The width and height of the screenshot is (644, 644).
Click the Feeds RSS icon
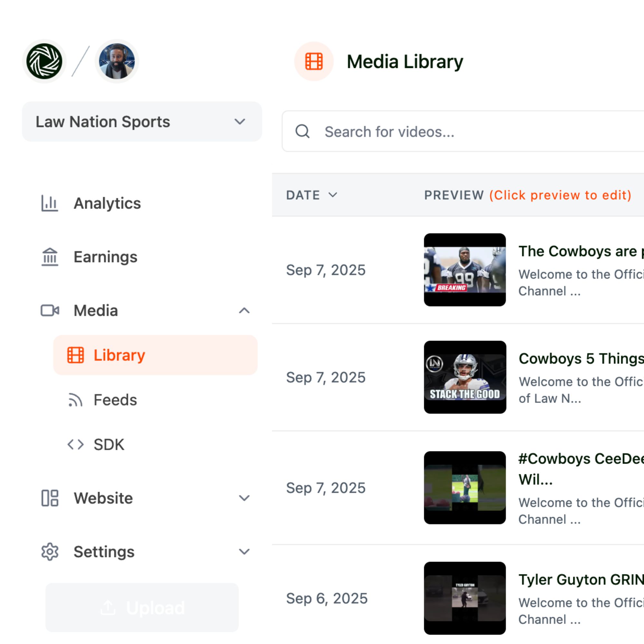[x=75, y=400]
